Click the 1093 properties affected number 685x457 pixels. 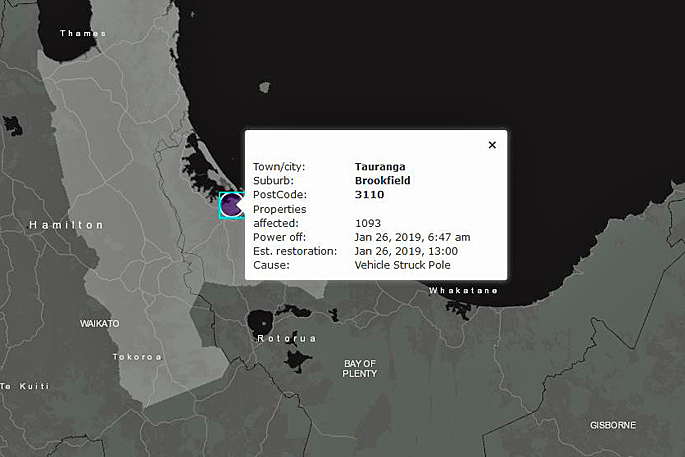coord(369,223)
